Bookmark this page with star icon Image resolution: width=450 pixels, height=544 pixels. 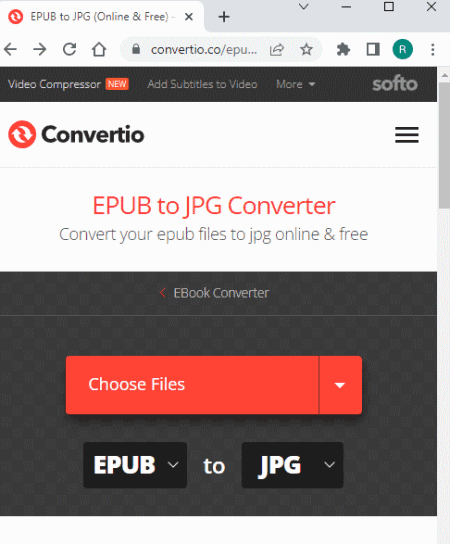pyautogui.click(x=306, y=49)
